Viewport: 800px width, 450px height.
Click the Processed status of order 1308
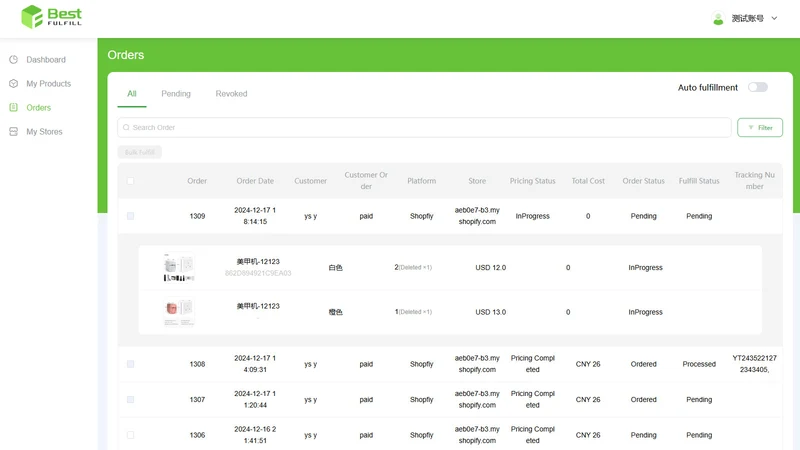pos(699,364)
